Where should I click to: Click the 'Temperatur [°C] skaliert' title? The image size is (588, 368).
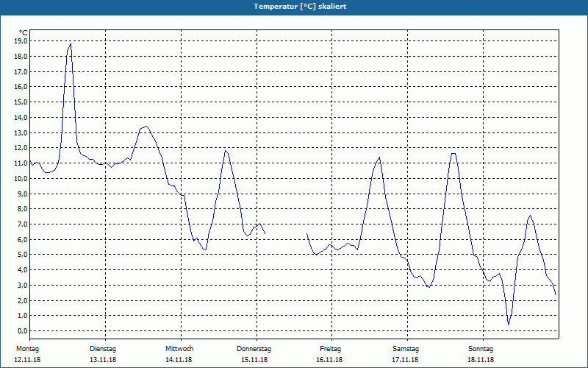(300, 7)
